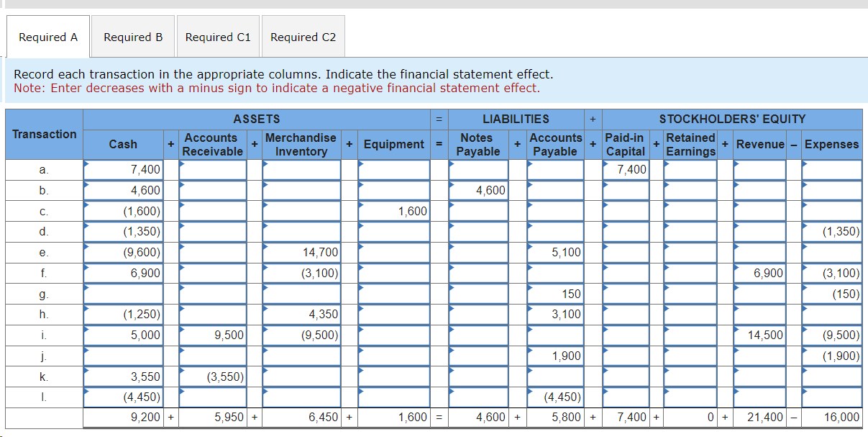Select the Paid-in Capital cell containing 7,400
Viewport: 868px width, 437px height.
click(625, 169)
